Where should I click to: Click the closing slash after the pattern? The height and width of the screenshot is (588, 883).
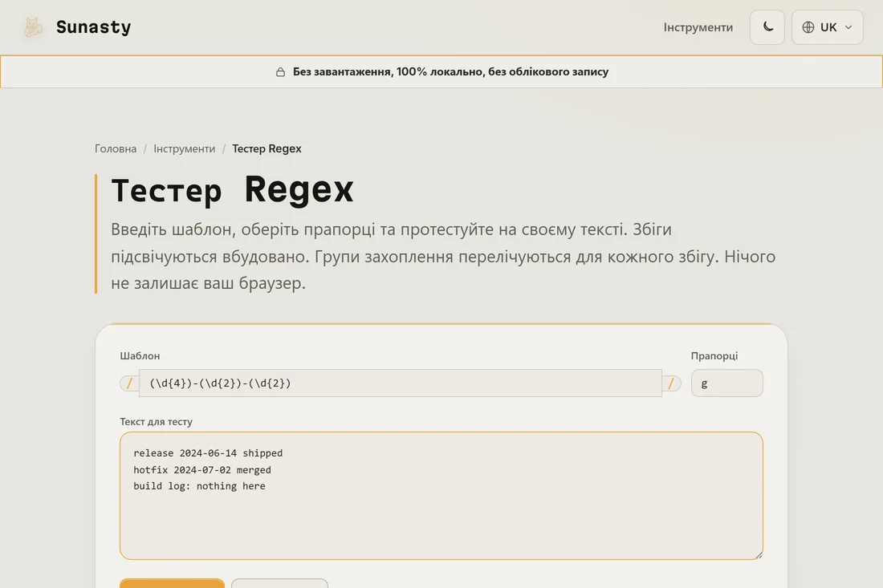[671, 383]
